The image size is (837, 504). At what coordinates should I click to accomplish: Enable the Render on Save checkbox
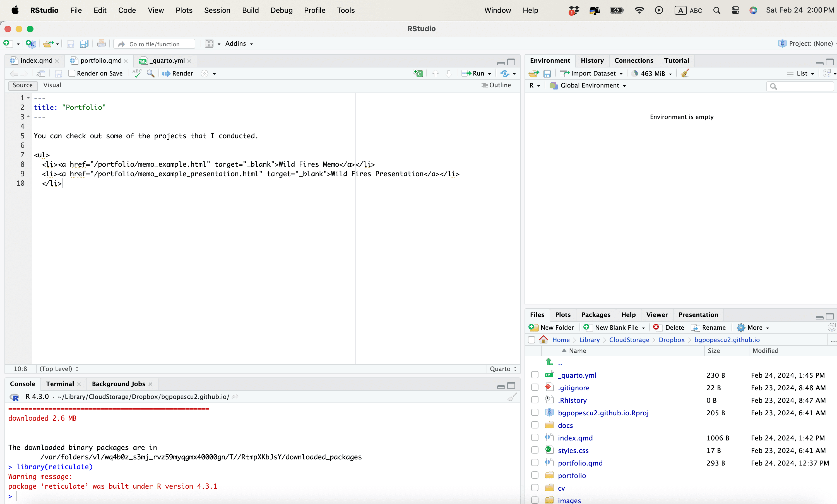[72, 73]
